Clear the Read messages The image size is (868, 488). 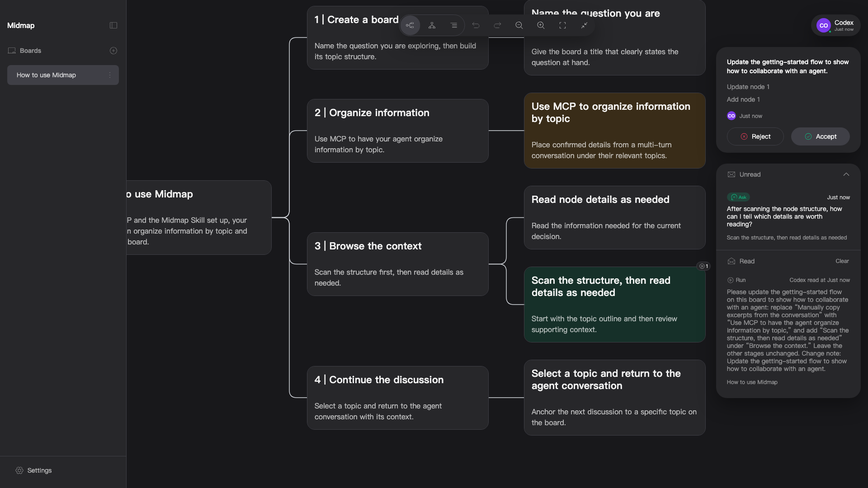(842, 261)
